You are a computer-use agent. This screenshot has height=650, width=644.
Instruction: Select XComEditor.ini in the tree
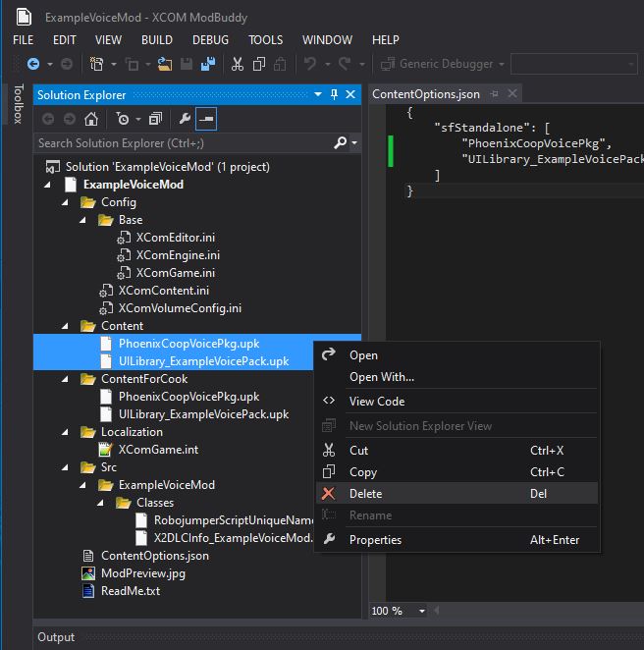(x=176, y=238)
